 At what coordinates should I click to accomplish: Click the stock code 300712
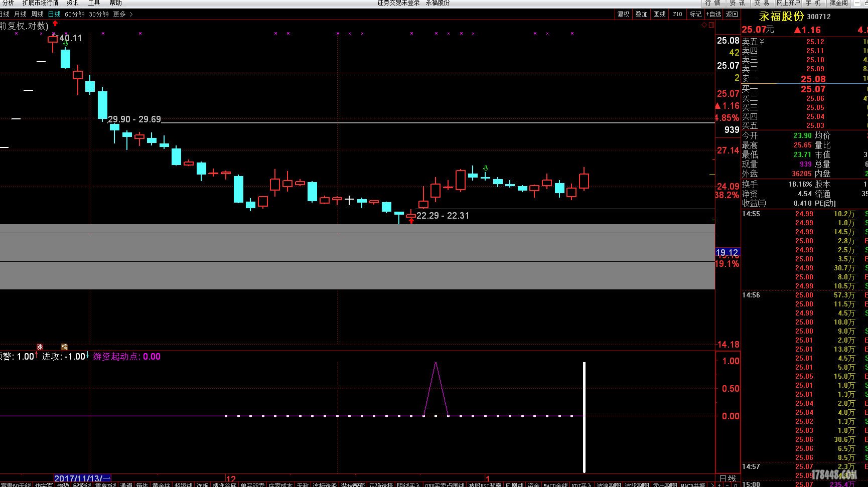point(819,17)
